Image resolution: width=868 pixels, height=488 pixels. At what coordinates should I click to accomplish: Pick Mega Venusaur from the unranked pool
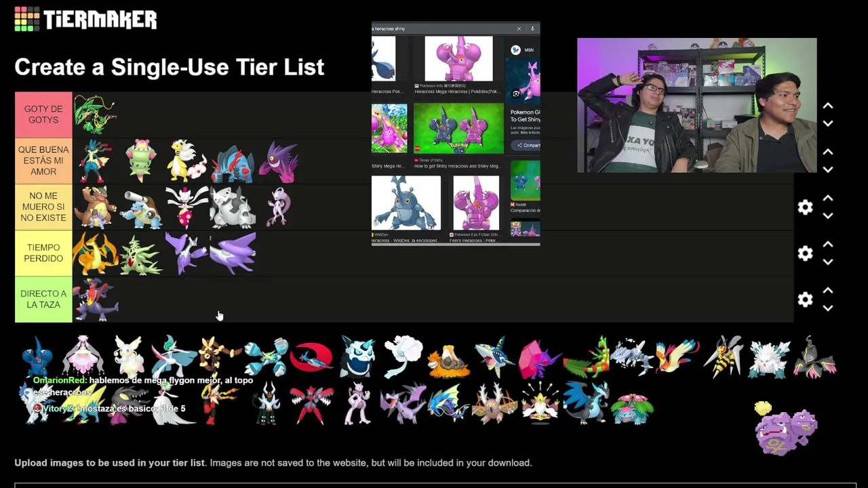click(632, 409)
